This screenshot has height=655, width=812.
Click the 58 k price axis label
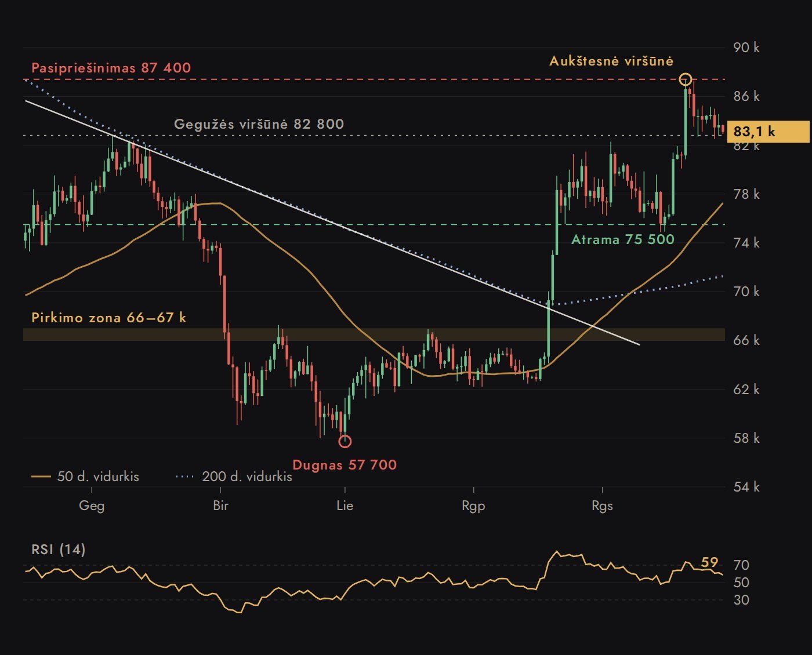click(x=746, y=438)
